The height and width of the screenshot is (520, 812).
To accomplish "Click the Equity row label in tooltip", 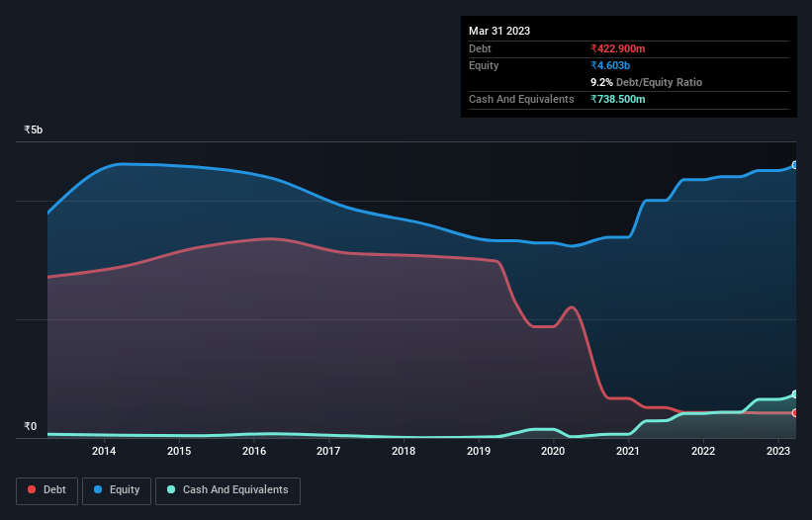I will point(484,65).
